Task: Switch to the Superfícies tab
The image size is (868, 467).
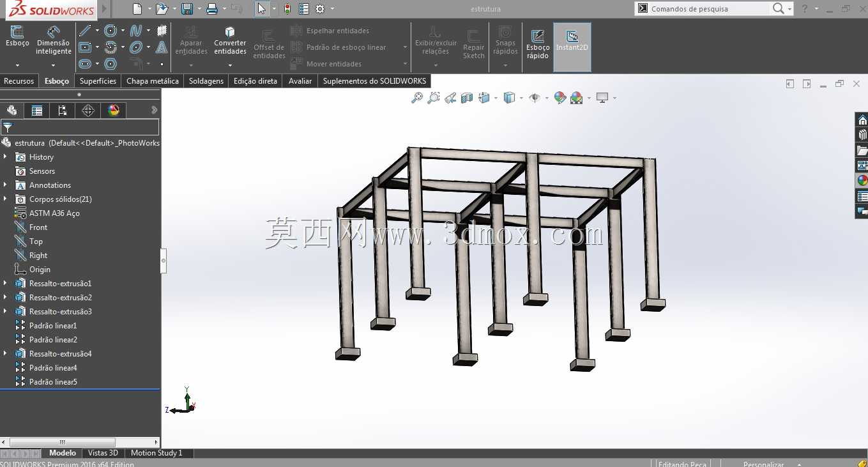Action: tap(98, 81)
